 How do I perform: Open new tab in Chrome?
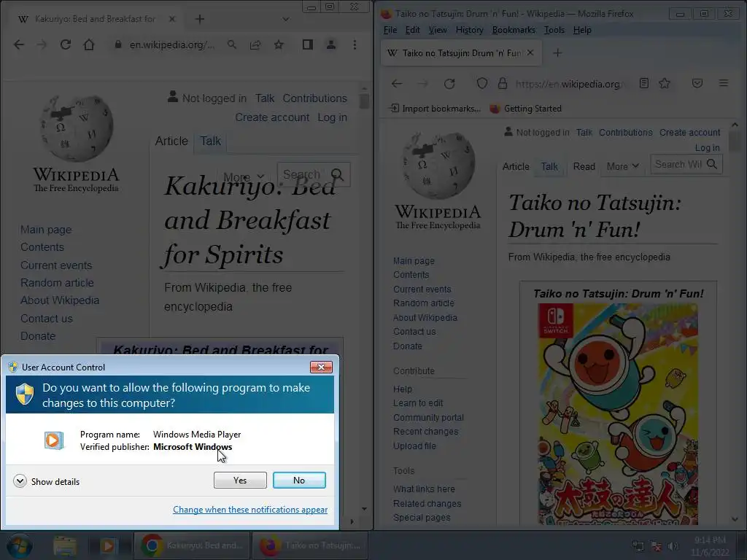coord(200,19)
